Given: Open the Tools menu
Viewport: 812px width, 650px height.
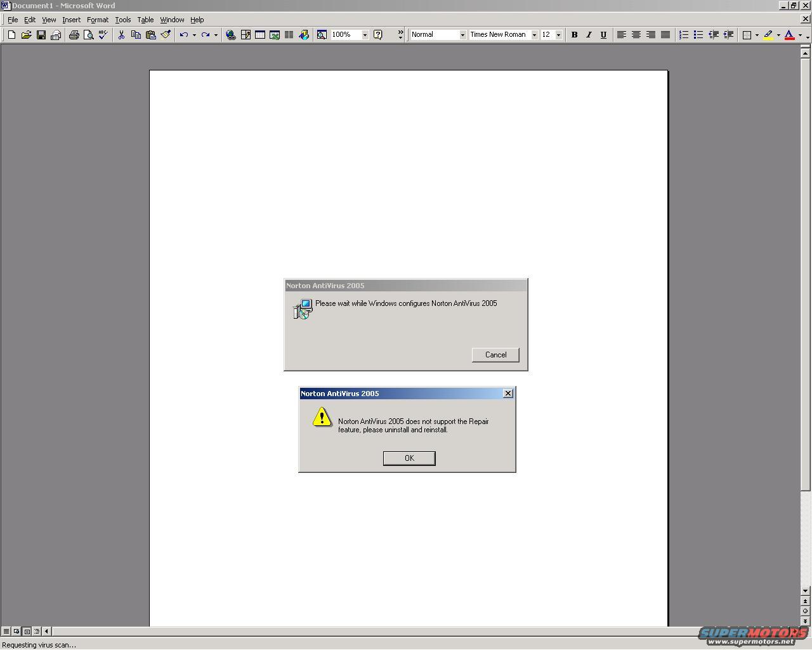Looking at the screenshot, I should click(122, 20).
